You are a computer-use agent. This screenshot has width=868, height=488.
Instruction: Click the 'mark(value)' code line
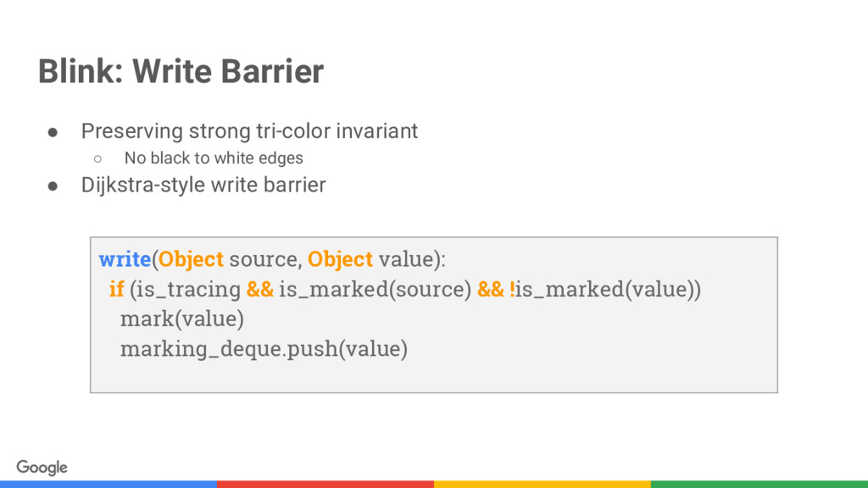(182, 319)
